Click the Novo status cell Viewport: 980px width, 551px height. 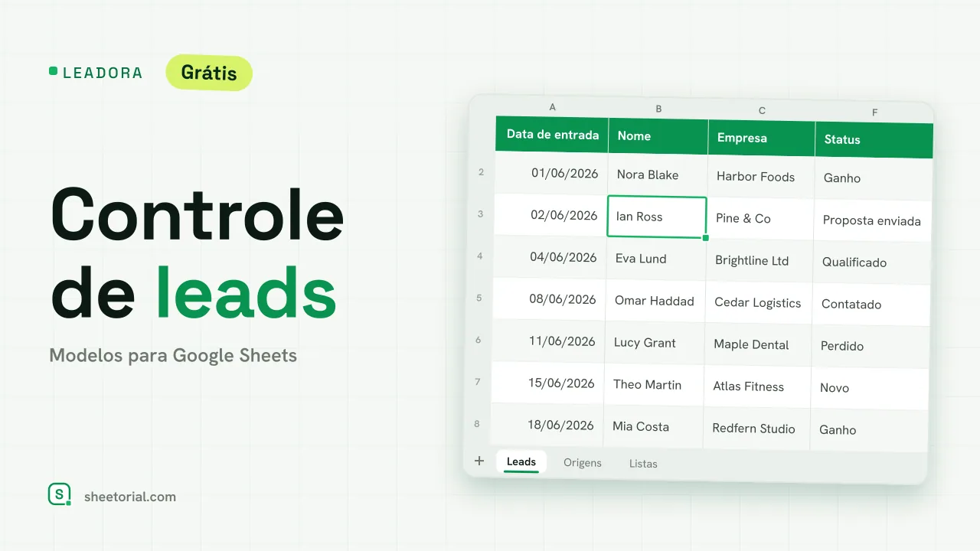coord(870,389)
